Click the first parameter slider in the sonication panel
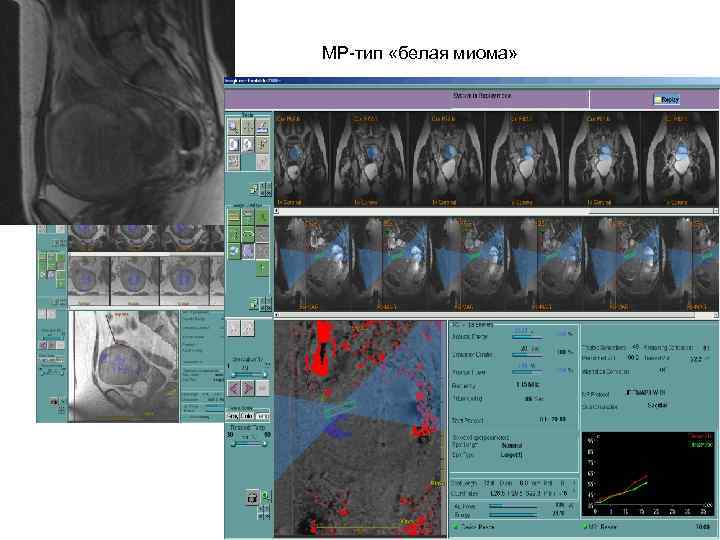The image size is (720, 540). pos(527,338)
